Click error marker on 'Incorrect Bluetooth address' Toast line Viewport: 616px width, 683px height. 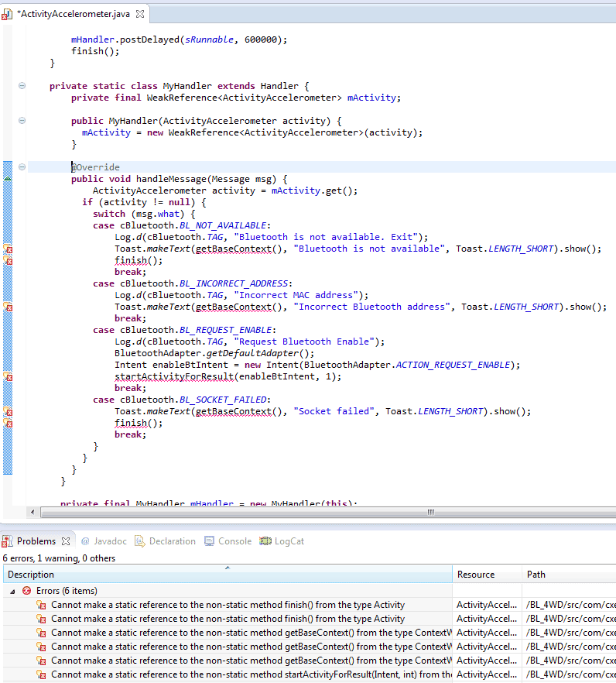pyautogui.click(x=8, y=307)
